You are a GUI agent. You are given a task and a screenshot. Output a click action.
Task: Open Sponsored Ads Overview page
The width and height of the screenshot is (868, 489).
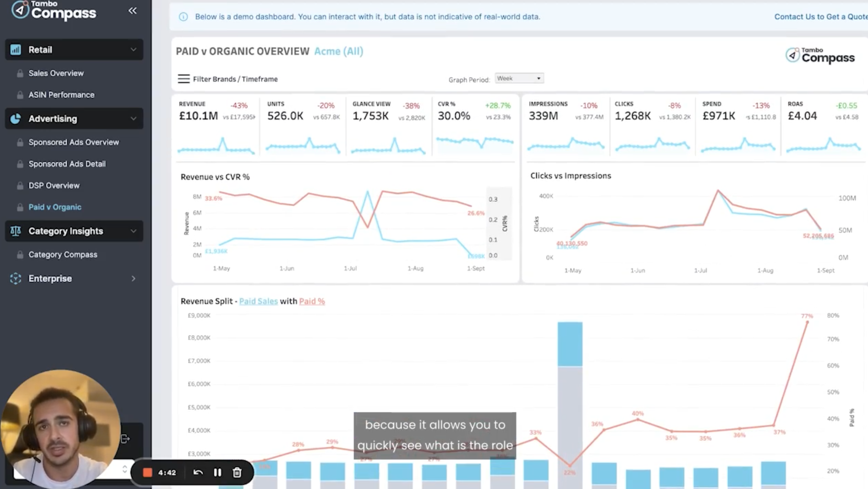click(74, 142)
